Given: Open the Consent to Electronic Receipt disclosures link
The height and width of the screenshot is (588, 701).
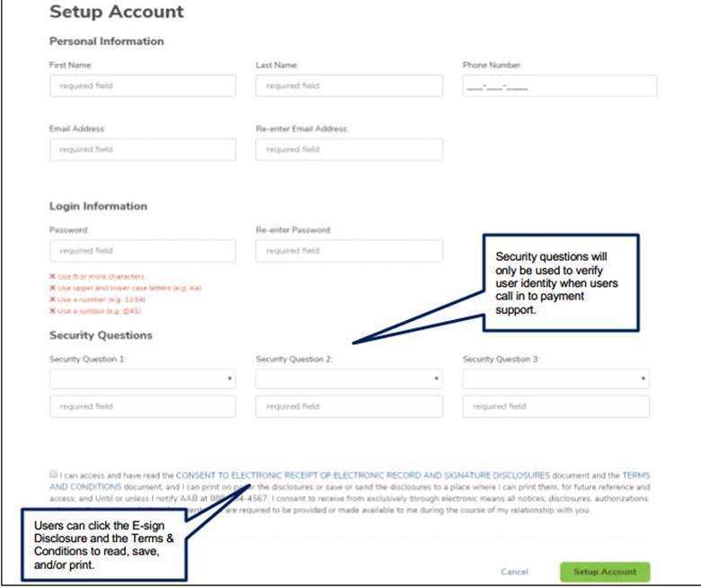Looking at the screenshot, I should coord(362,476).
